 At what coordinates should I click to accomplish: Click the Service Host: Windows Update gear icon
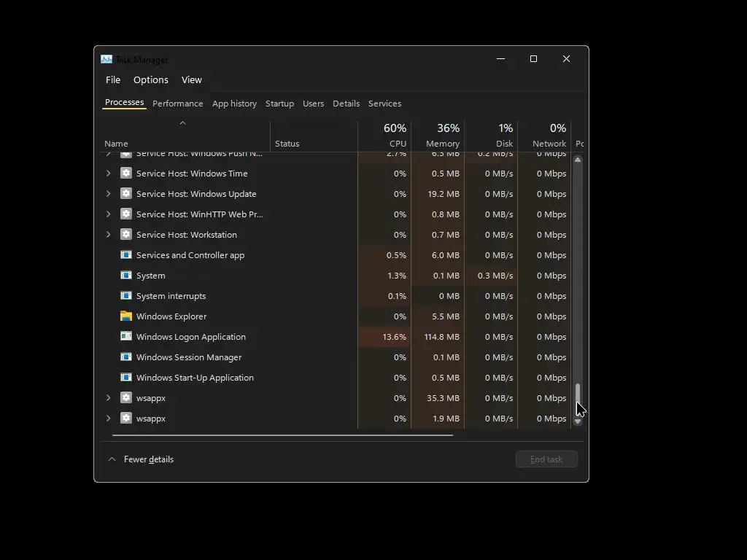point(125,193)
